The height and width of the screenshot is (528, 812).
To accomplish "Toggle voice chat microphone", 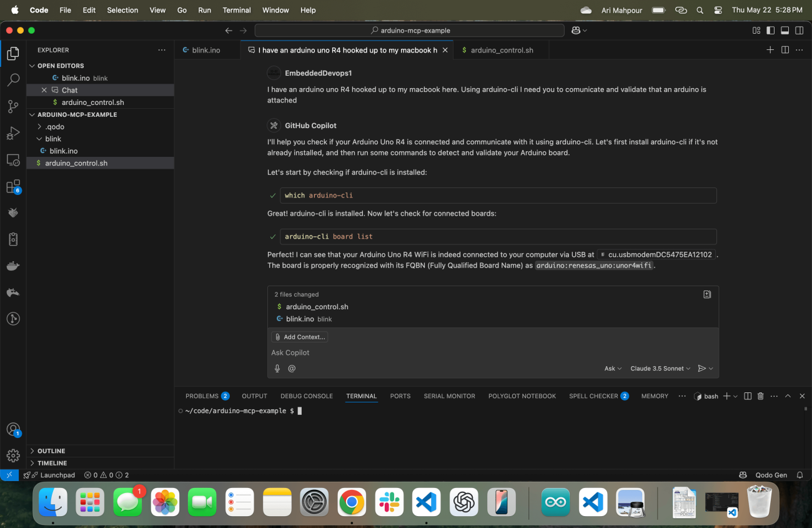I will tap(277, 369).
